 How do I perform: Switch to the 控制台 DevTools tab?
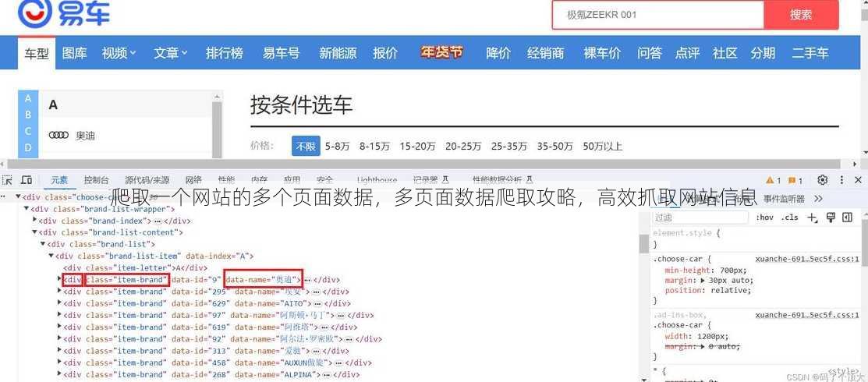97,180
